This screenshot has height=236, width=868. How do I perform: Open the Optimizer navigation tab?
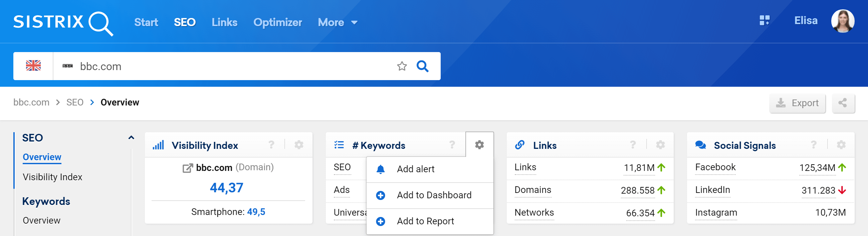[x=278, y=22]
